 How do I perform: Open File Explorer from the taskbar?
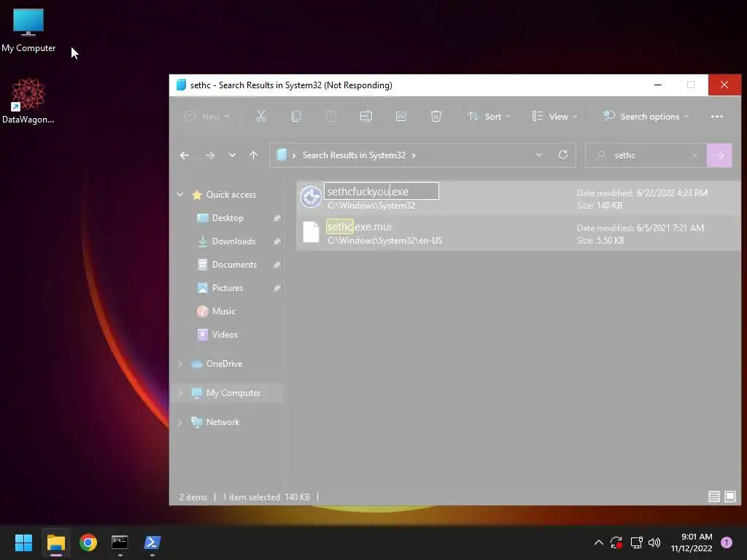(55, 542)
